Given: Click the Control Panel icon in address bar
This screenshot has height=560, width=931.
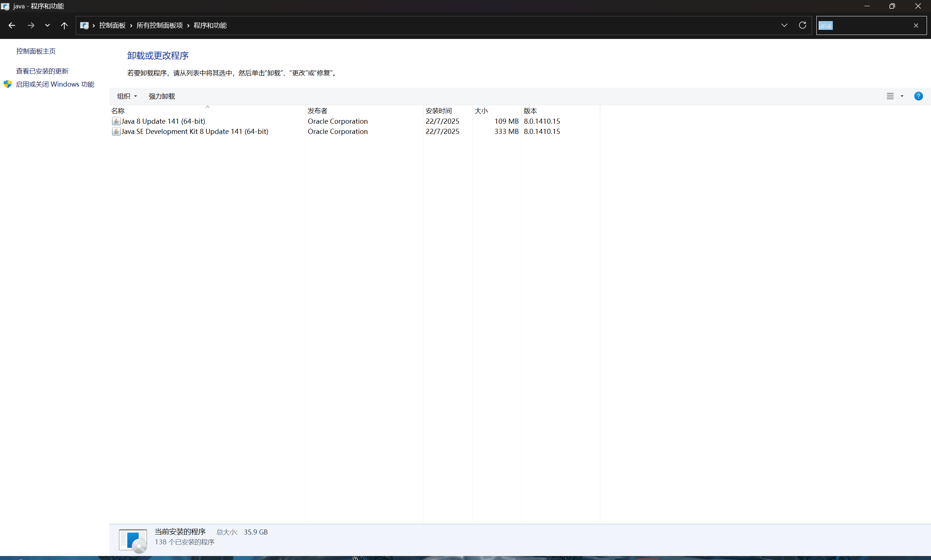Looking at the screenshot, I should coord(84,25).
